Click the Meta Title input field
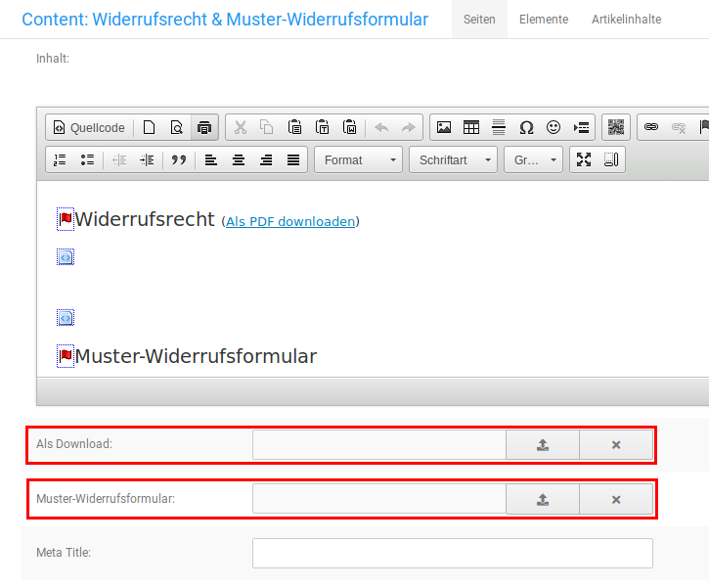Image resolution: width=709 pixels, height=588 pixels. (x=453, y=553)
